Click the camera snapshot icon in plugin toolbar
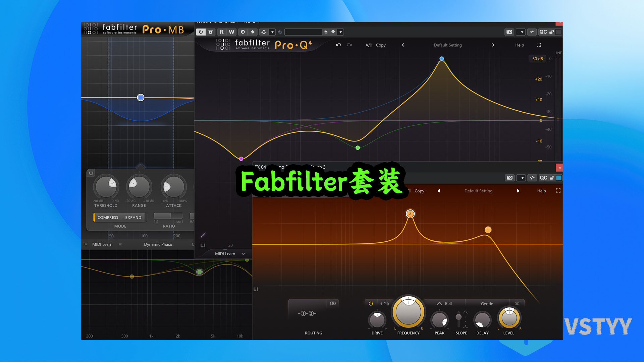 (509, 32)
